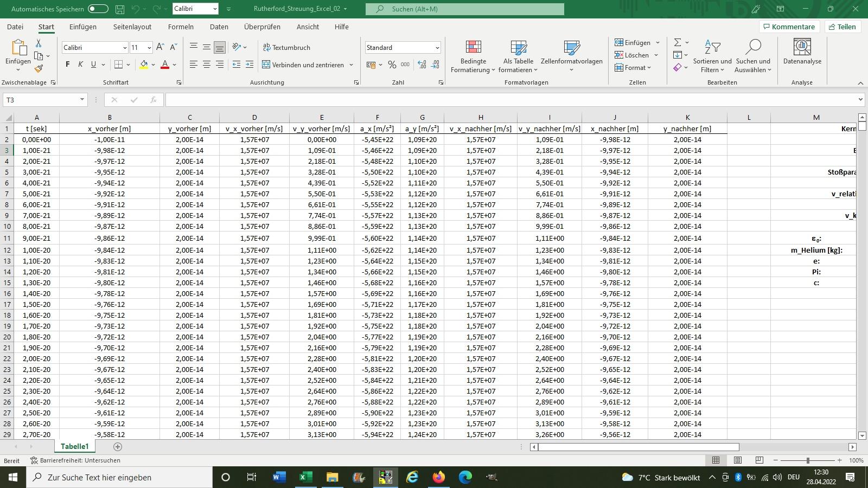This screenshot has height=488, width=868.
Task: Decrease font size with small A icon
Action: click(x=174, y=47)
